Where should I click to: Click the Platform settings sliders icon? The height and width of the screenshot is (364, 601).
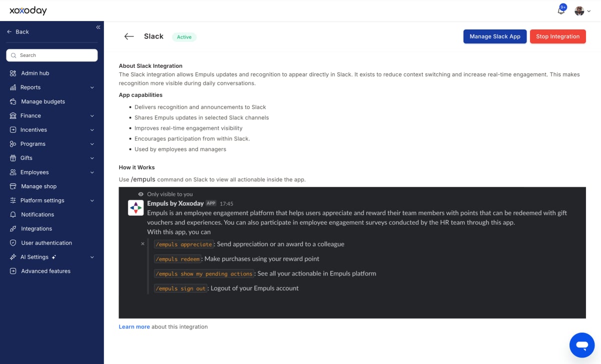coord(13,200)
